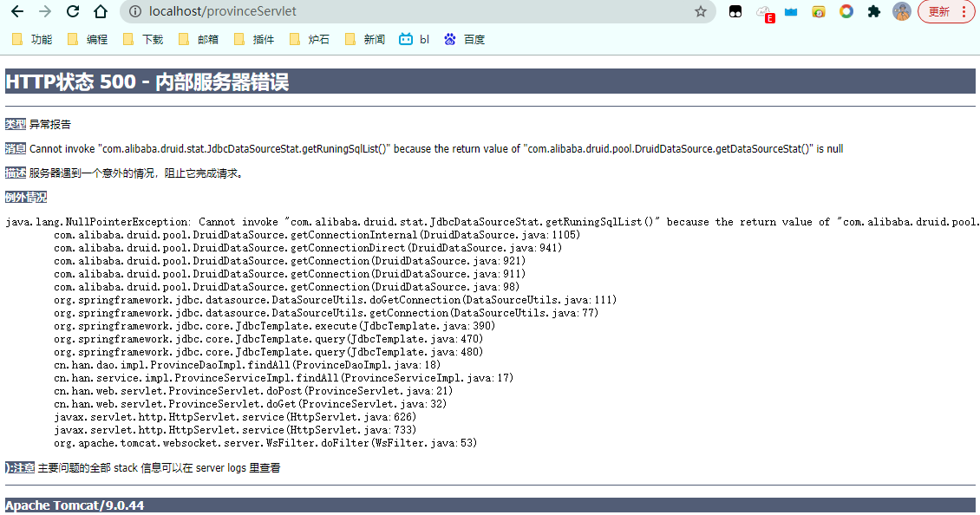
Task: Click the 更新 update button
Action: [x=939, y=11]
